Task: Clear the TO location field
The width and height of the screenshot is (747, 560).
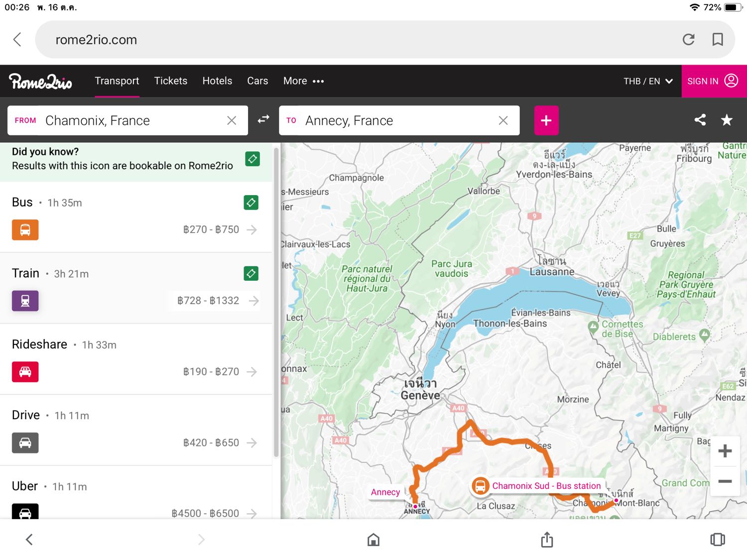Action: (x=503, y=120)
